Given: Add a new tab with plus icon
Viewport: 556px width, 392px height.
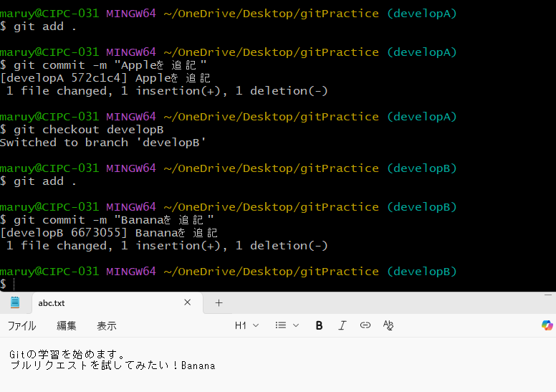Looking at the screenshot, I should [219, 303].
